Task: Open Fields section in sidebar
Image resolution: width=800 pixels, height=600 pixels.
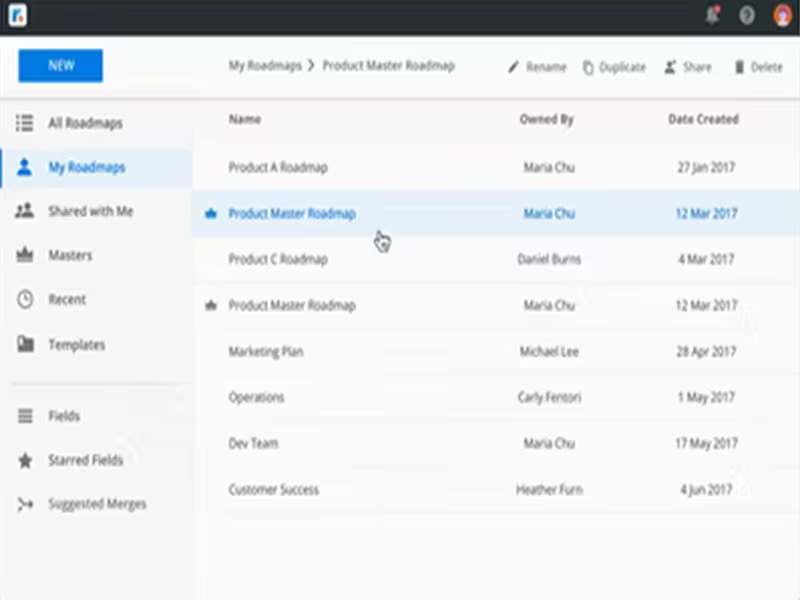Action: pos(64,416)
